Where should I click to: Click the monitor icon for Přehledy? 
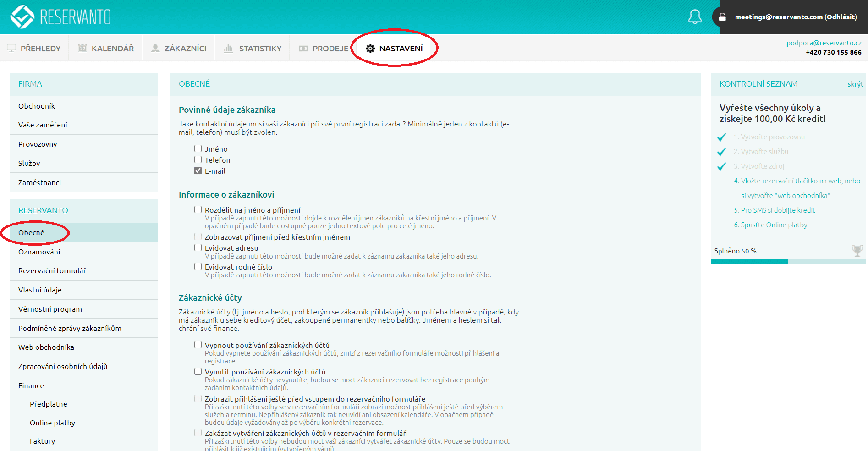[11, 48]
